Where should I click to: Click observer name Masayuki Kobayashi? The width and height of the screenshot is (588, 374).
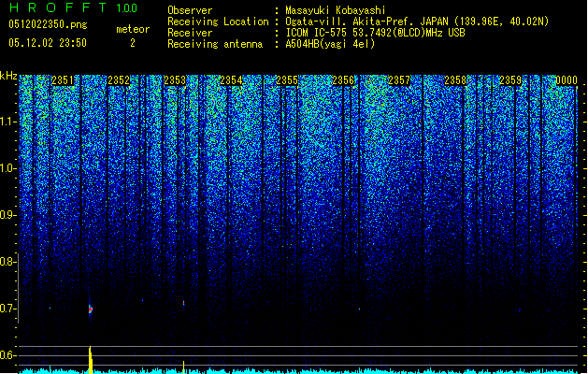(336, 10)
